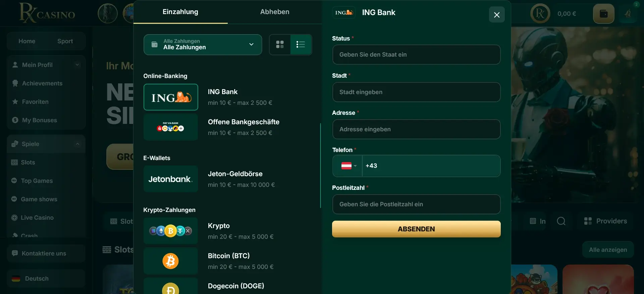Focus the Adresse input field

click(x=416, y=129)
